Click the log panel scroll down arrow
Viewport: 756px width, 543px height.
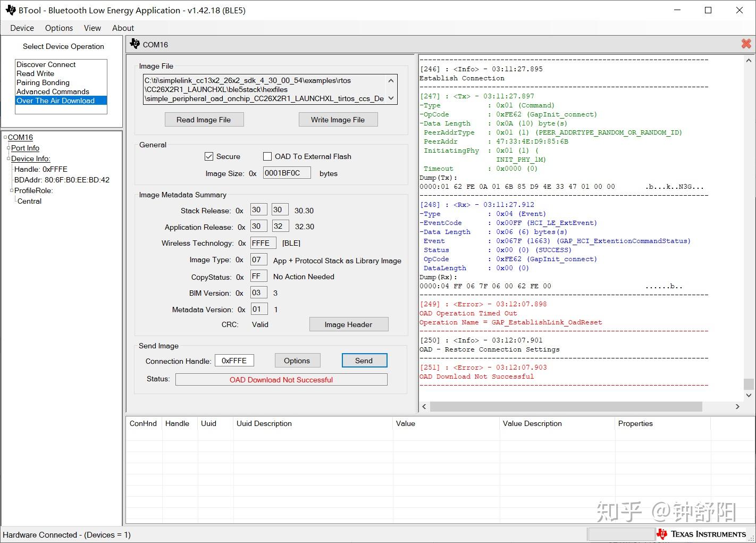(x=749, y=395)
